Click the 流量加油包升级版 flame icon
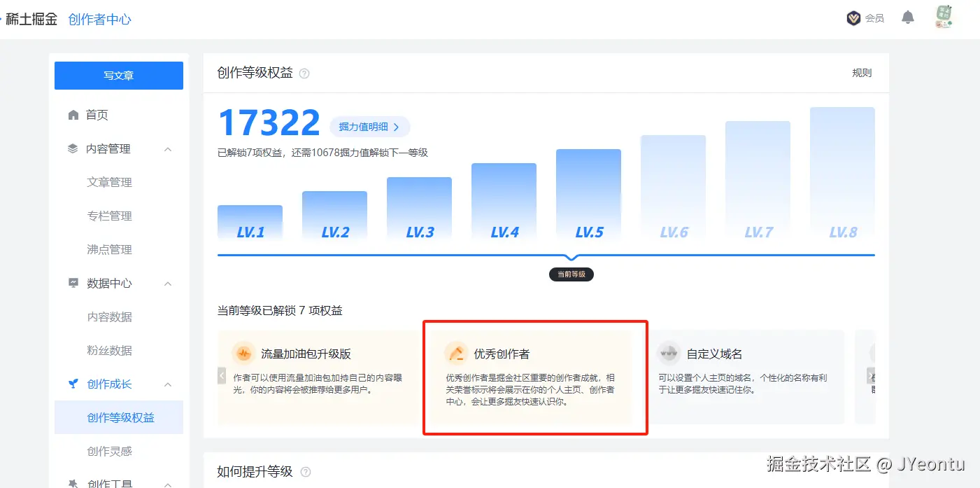 pyautogui.click(x=244, y=353)
